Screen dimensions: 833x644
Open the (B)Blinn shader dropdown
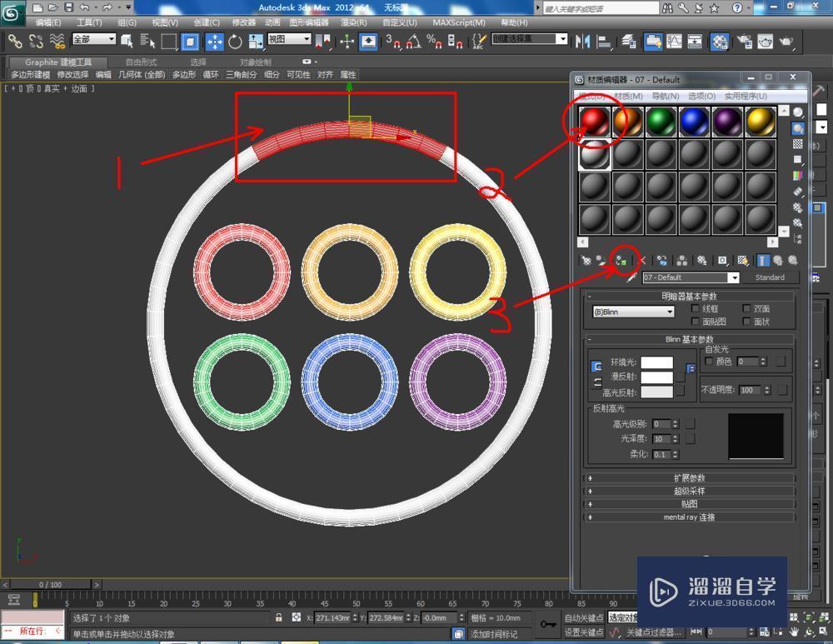coord(631,311)
